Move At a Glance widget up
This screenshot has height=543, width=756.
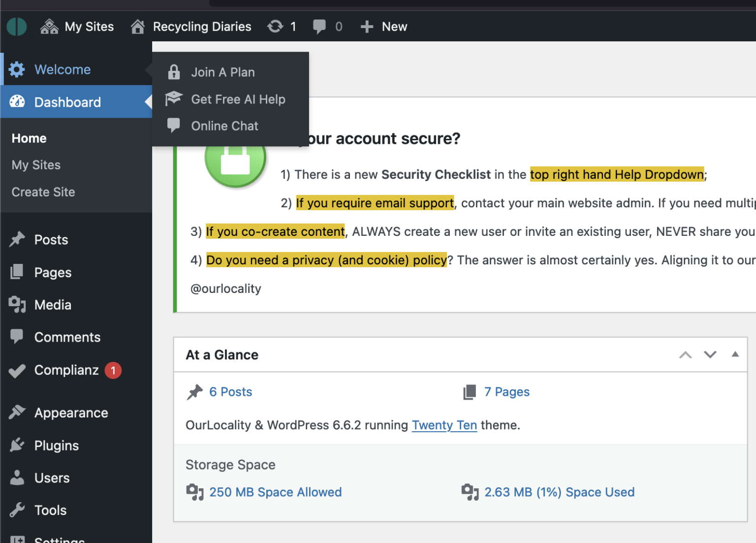point(685,355)
